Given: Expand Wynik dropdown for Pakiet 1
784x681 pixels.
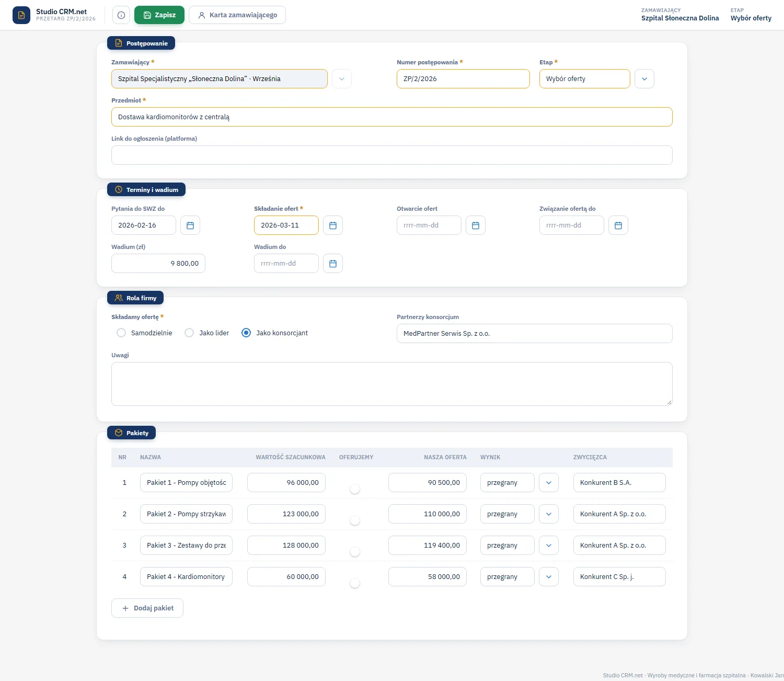Looking at the screenshot, I should 549,483.
